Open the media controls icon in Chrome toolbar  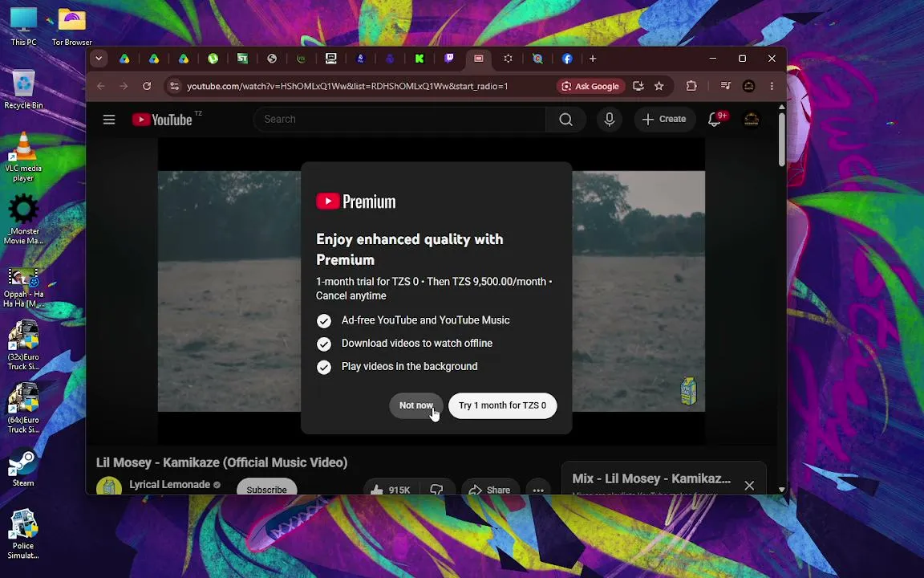click(x=726, y=86)
